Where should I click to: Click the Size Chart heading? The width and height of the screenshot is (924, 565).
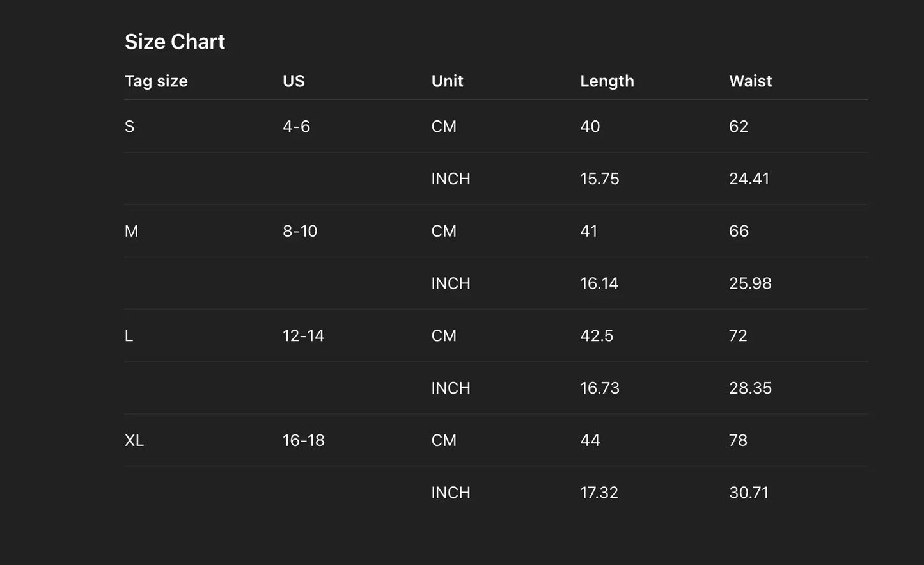click(x=175, y=42)
